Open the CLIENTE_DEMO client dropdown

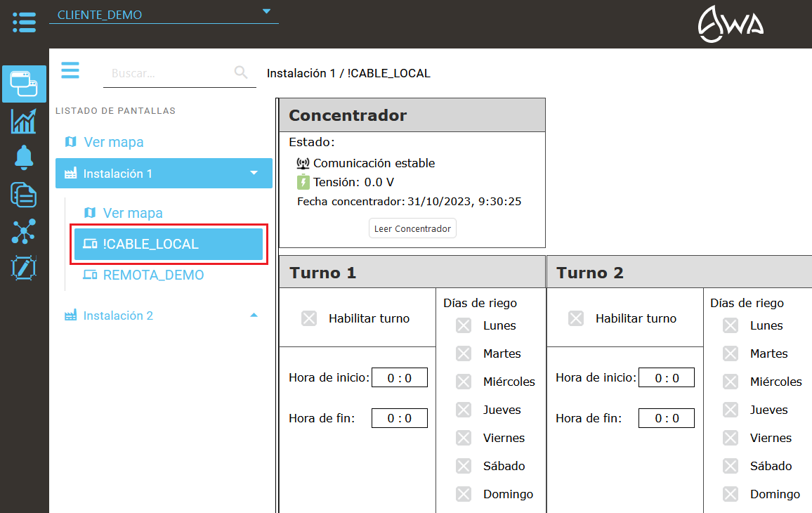[266, 12]
